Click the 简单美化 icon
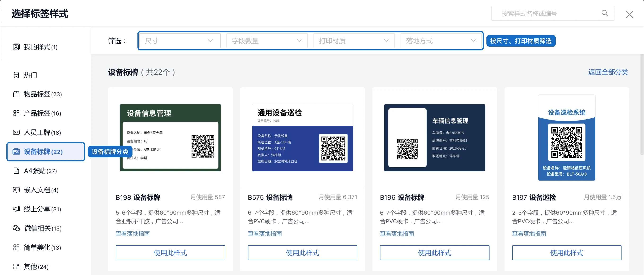The width and height of the screenshot is (644, 275). (x=16, y=248)
